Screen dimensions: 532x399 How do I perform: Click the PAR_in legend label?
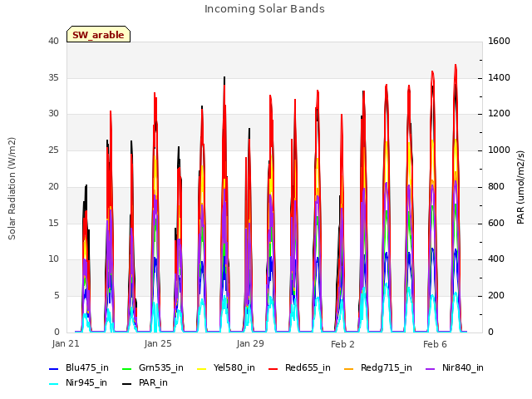153,382
